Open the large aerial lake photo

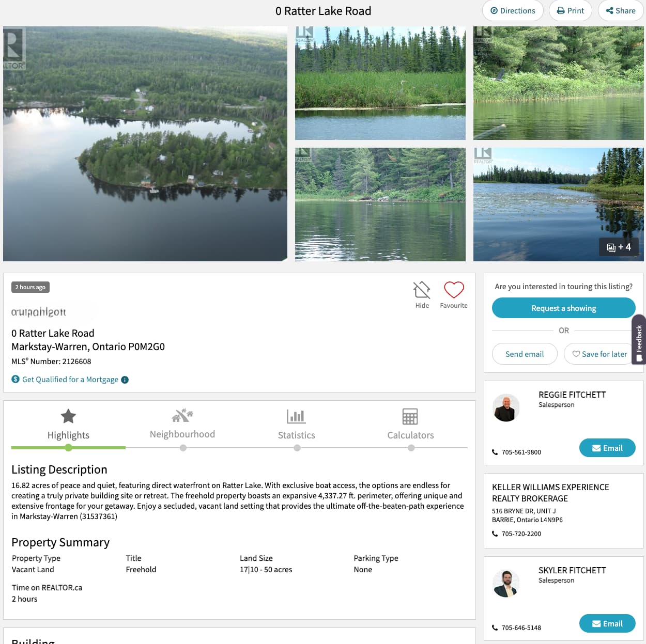click(145, 144)
